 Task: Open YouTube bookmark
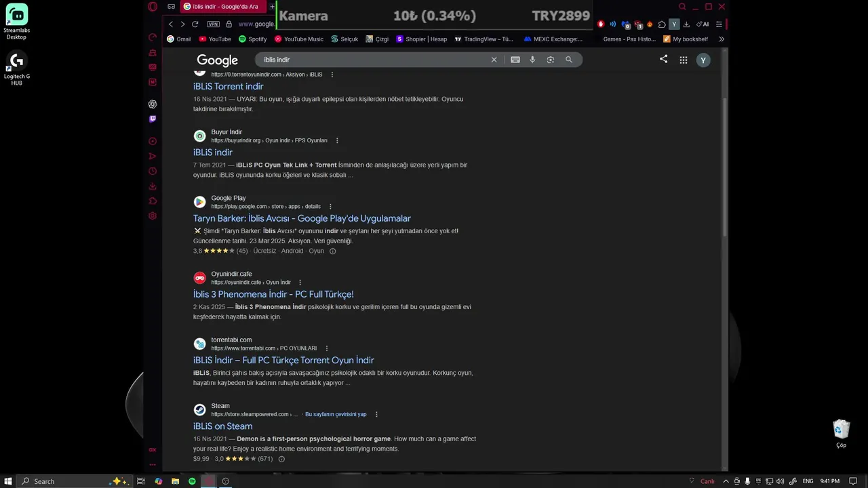click(x=215, y=39)
